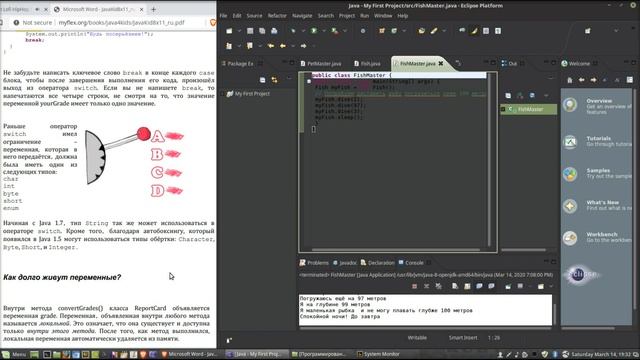The width and height of the screenshot is (640, 360).
Task: Open the Navigate menu
Action: [x=302, y=16]
